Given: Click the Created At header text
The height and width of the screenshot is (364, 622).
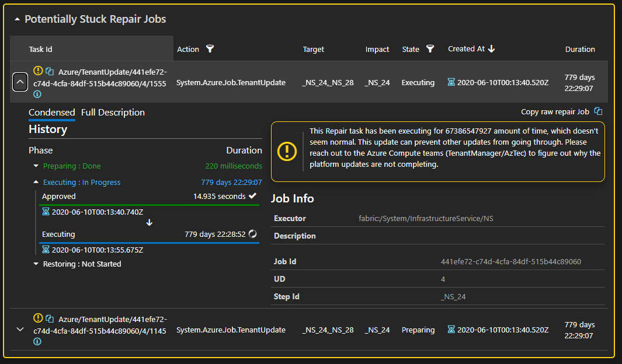Looking at the screenshot, I should (x=467, y=49).
